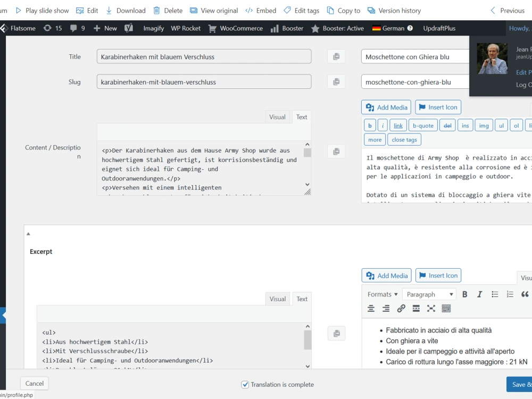Click the b-quote quicktag button
Image resolution: width=532 pixels, height=399 pixels.
click(423, 126)
